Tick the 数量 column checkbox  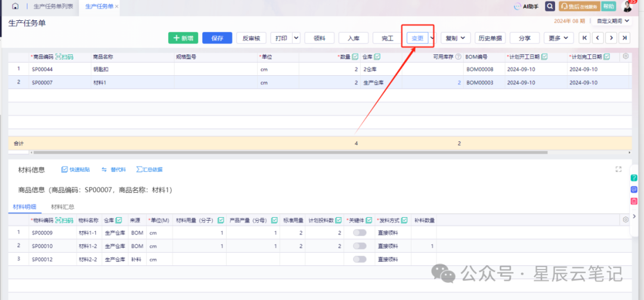(x=355, y=57)
